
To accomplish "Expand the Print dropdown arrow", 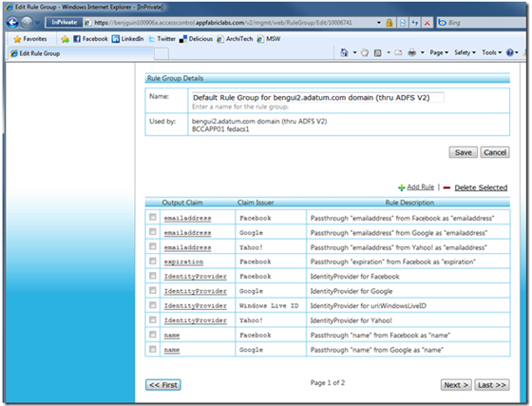I will (423, 52).
